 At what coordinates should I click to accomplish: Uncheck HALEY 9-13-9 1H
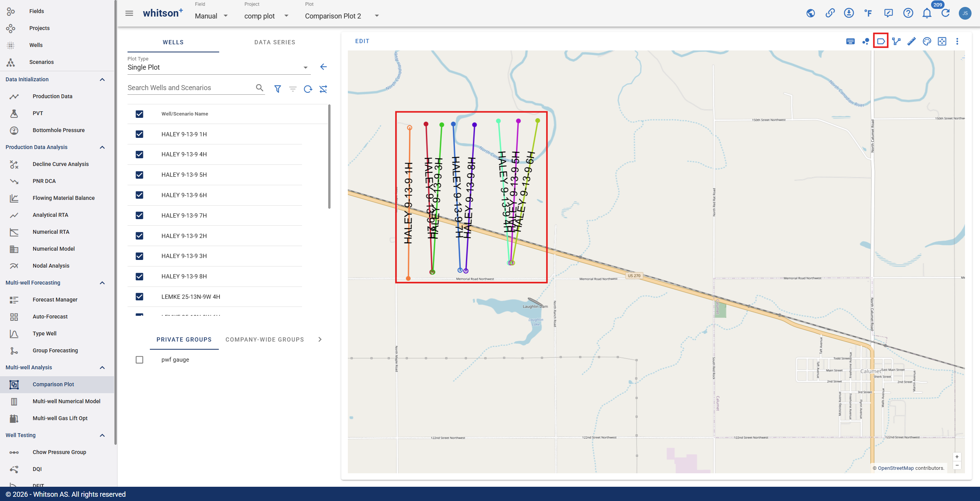(139, 134)
